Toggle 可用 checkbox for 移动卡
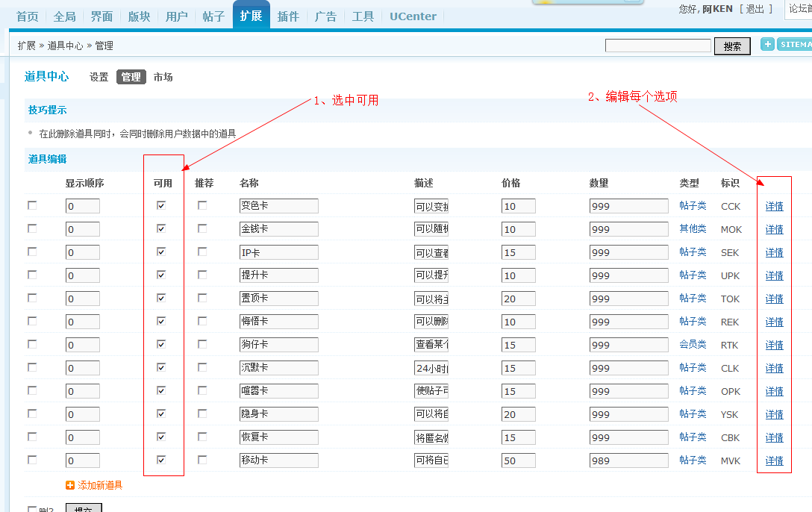The image size is (812, 512). pyautogui.click(x=161, y=460)
